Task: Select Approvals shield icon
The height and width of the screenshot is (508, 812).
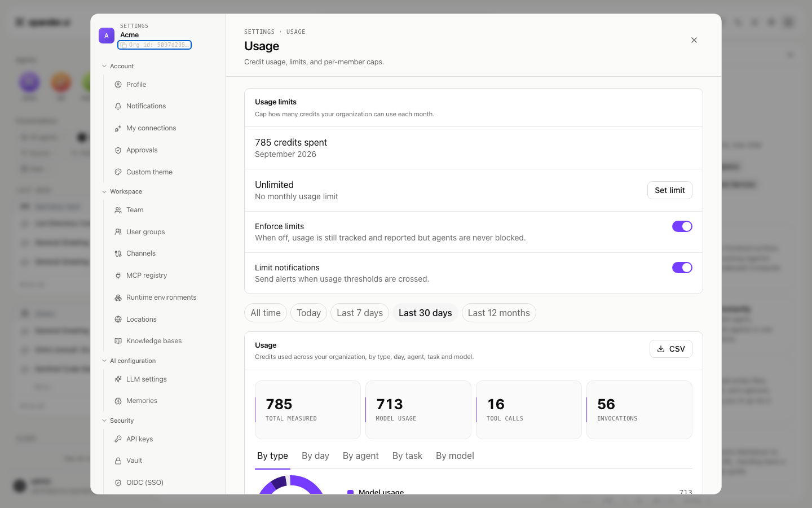Action: pos(118,150)
